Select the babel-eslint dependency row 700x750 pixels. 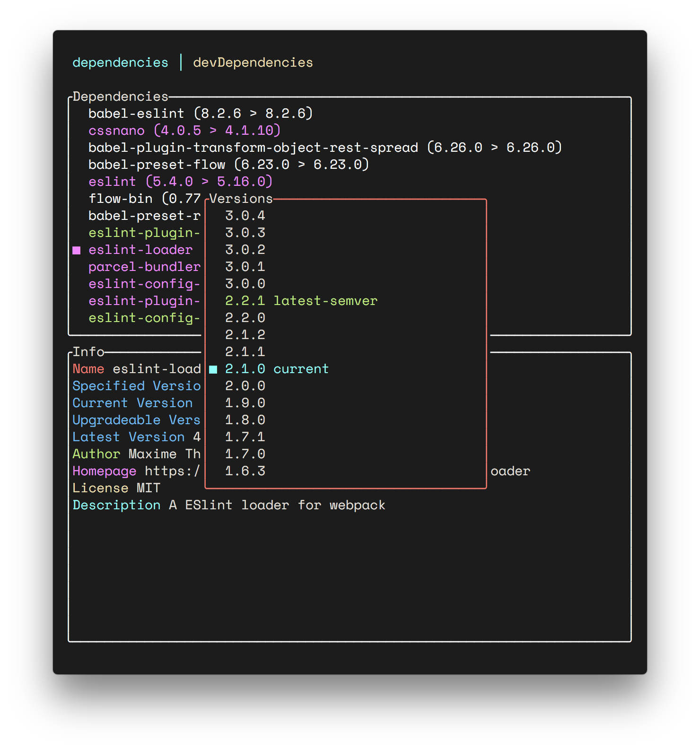pos(201,113)
